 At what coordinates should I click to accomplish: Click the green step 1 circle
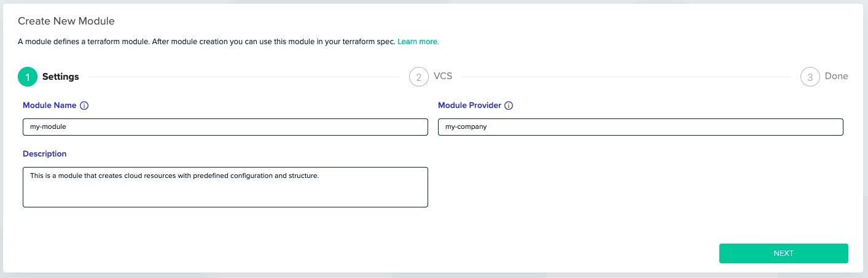point(28,77)
